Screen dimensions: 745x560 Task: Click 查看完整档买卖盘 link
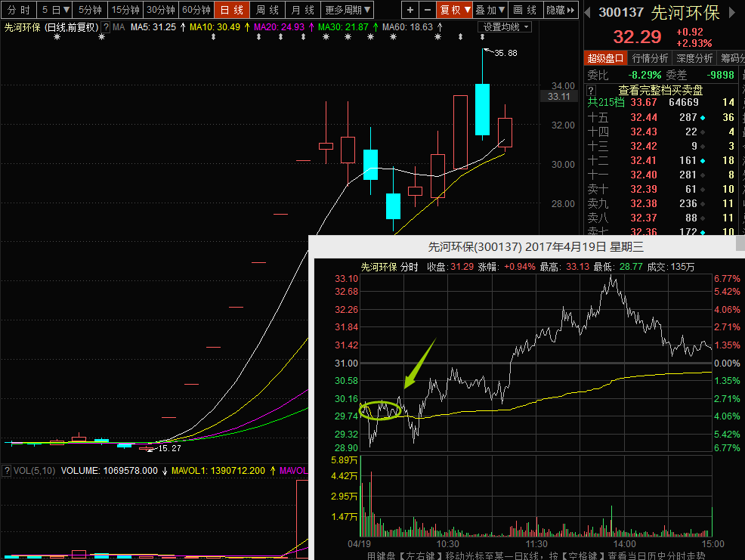660,90
